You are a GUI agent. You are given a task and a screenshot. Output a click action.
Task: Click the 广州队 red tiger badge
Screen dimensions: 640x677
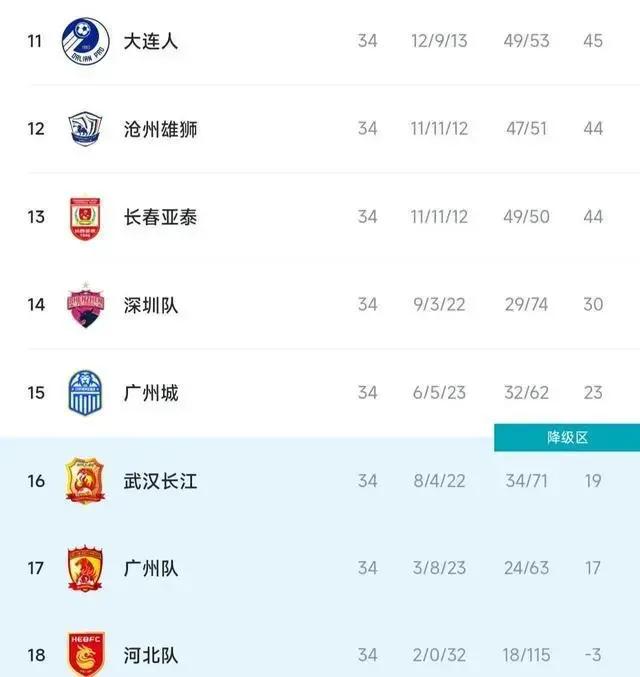click(83, 568)
